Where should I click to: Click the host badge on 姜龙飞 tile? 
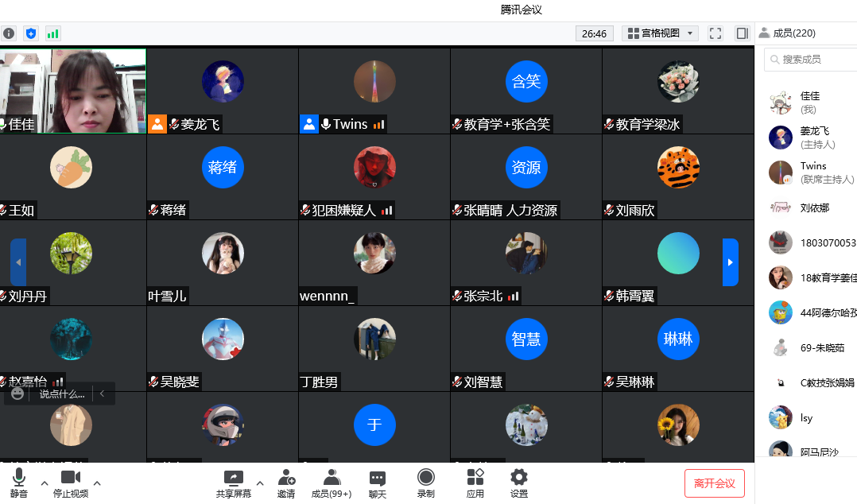[x=157, y=124]
